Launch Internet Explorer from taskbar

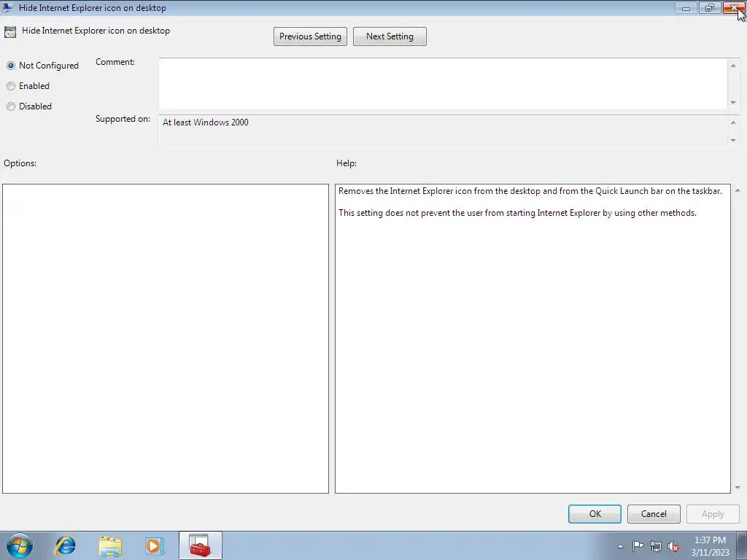click(x=65, y=545)
